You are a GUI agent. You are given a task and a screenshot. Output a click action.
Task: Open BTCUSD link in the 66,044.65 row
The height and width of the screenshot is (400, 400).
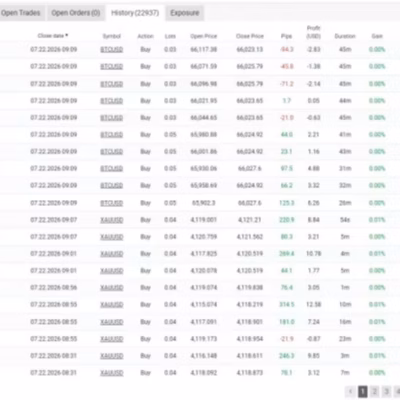[x=112, y=118]
